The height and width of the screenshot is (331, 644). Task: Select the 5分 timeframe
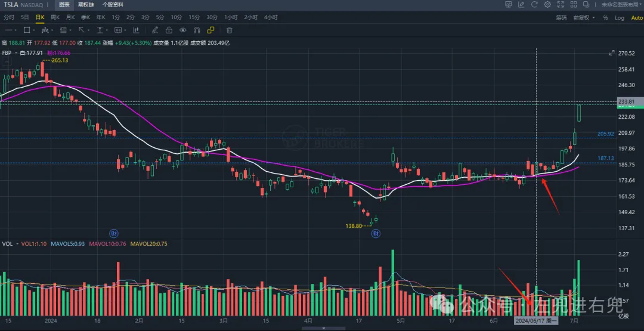click(160, 18)
